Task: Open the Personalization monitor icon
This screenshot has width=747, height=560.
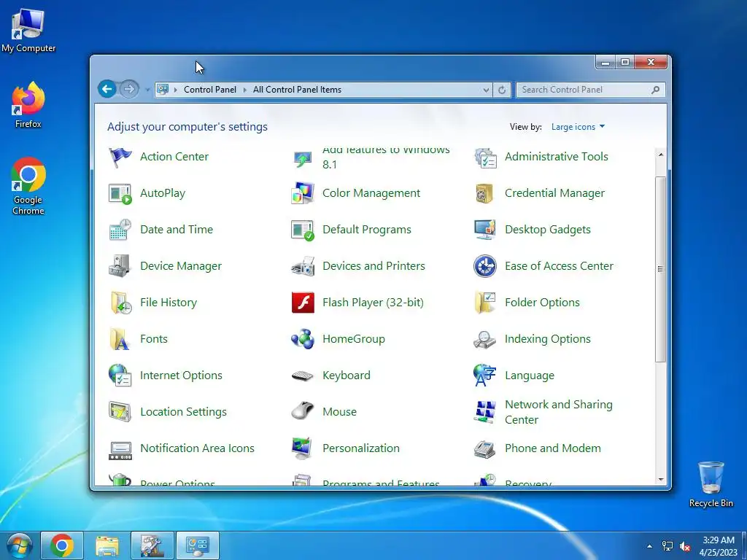Action: 303,448
